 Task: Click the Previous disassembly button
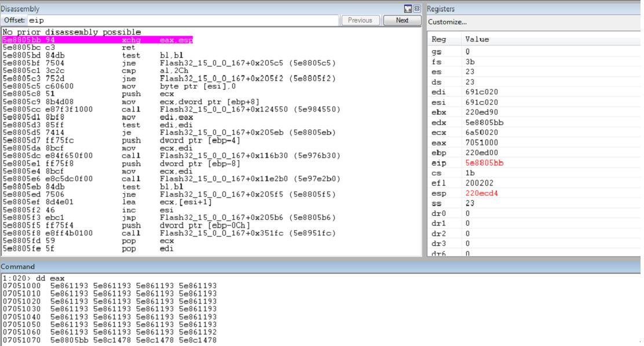point(360,20)
